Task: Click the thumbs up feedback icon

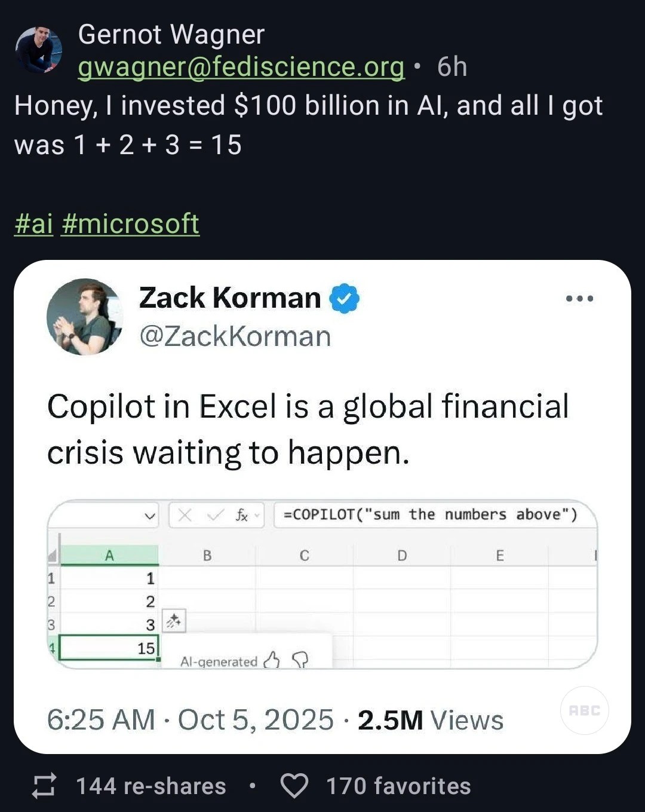Action: [272, 660]
